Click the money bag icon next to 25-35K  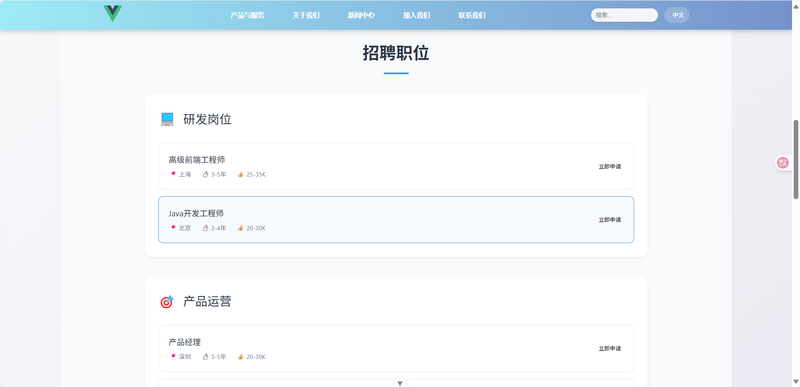pos(240,174)
